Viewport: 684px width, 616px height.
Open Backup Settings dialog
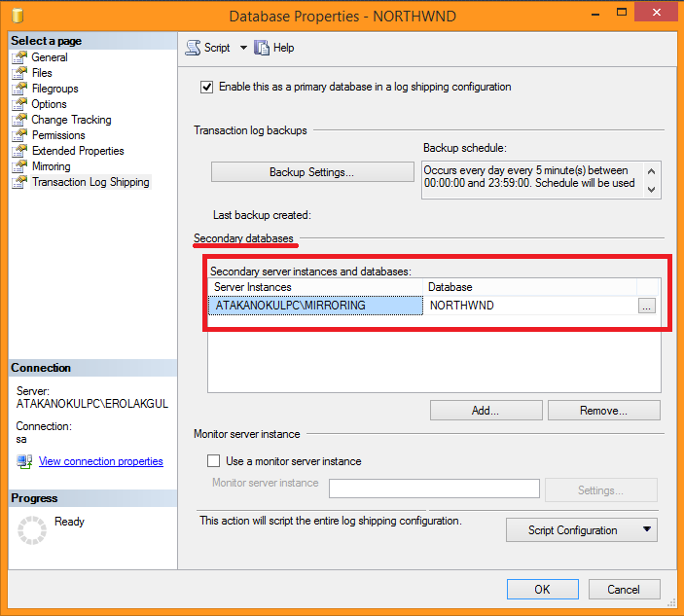point(311,172)
